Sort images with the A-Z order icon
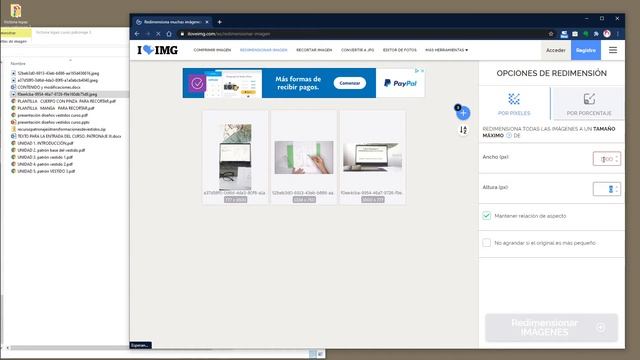The height and width of the screenshot is (360, 640). coord(463,130)
